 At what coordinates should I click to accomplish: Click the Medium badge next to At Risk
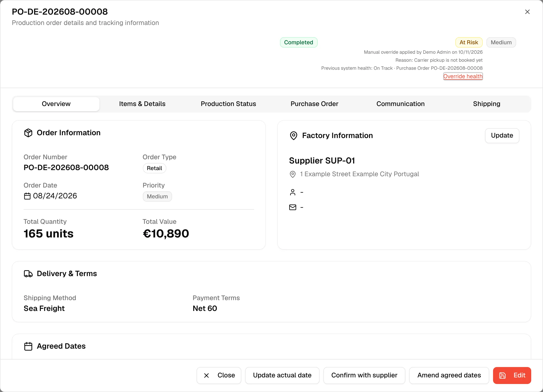(x=501, y=42)
